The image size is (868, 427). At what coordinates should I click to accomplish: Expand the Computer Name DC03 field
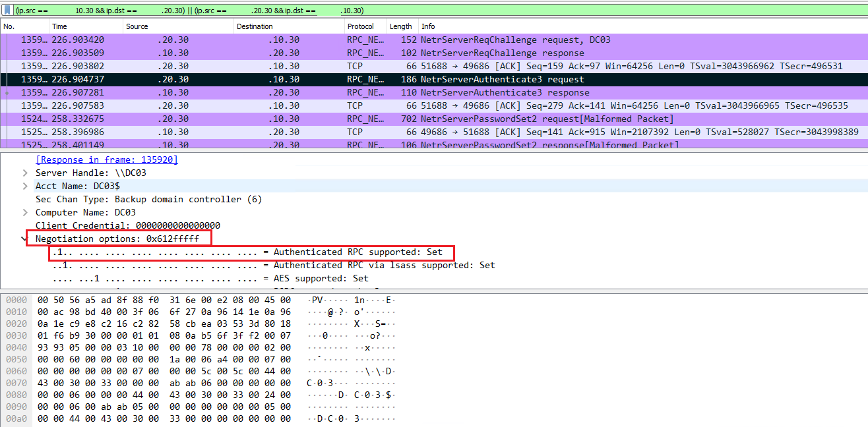[24, 212]
